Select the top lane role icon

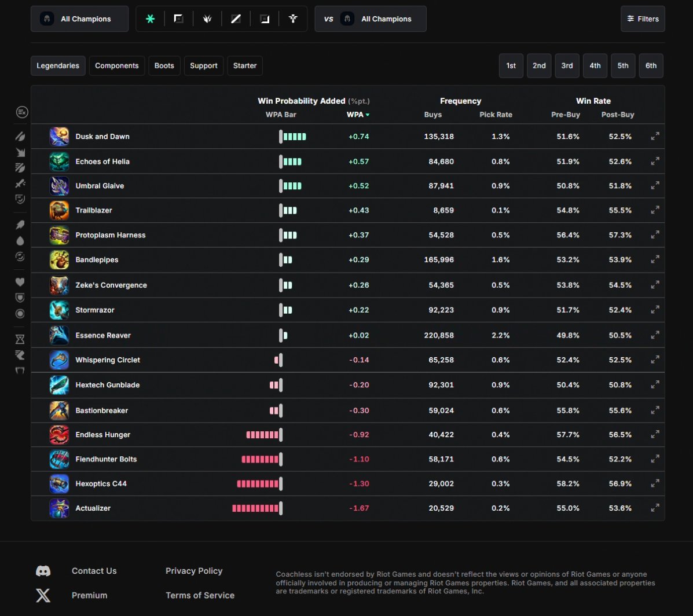(x=178, y=19)
